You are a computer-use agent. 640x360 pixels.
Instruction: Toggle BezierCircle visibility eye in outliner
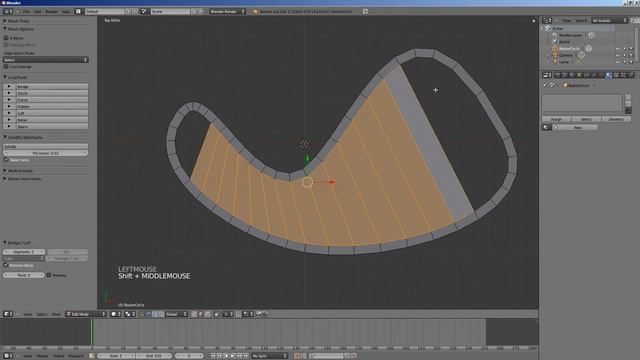[618, 49]
